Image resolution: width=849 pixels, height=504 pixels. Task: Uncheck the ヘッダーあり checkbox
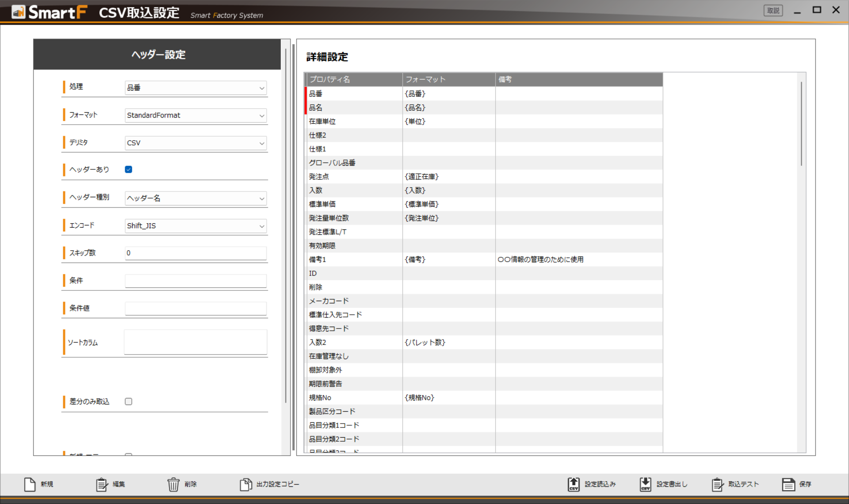(x=129, y=169)
